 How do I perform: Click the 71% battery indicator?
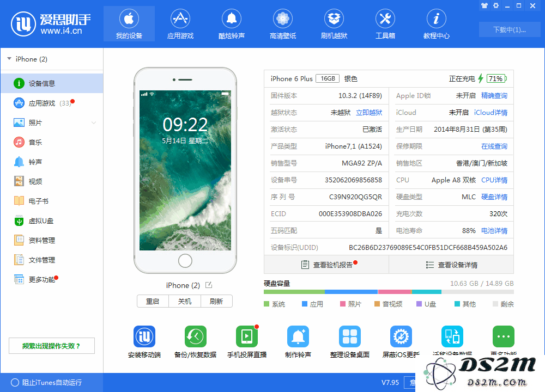pos(496,78)
